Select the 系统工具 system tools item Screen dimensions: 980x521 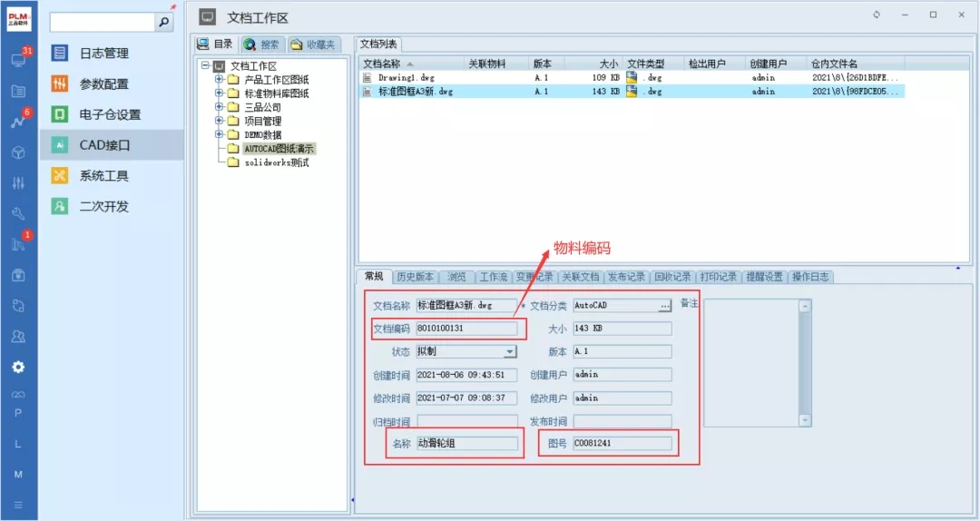[103, 176]
